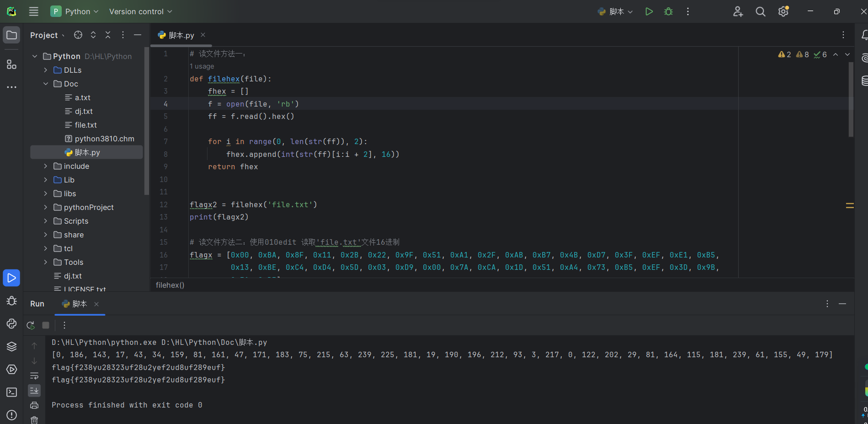Stop the running process button
Image resolution: width=868 pixels, height=424 pixels.
coord(46,325)
